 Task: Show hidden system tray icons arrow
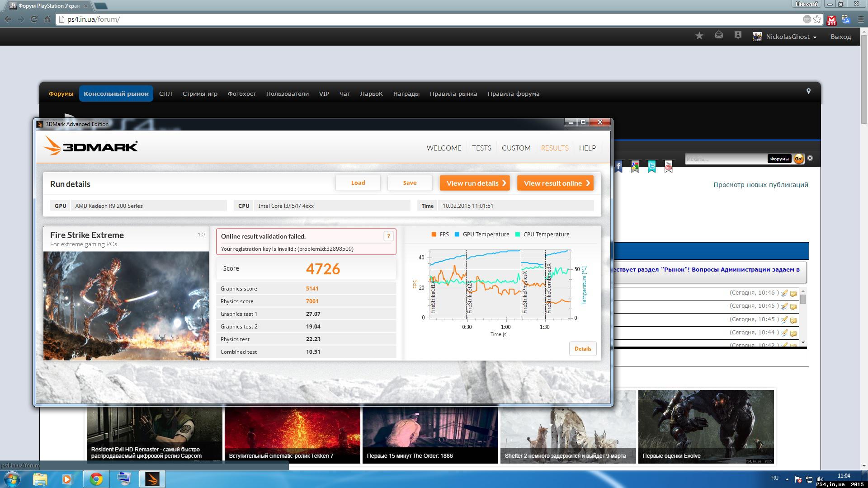(787, 479)
